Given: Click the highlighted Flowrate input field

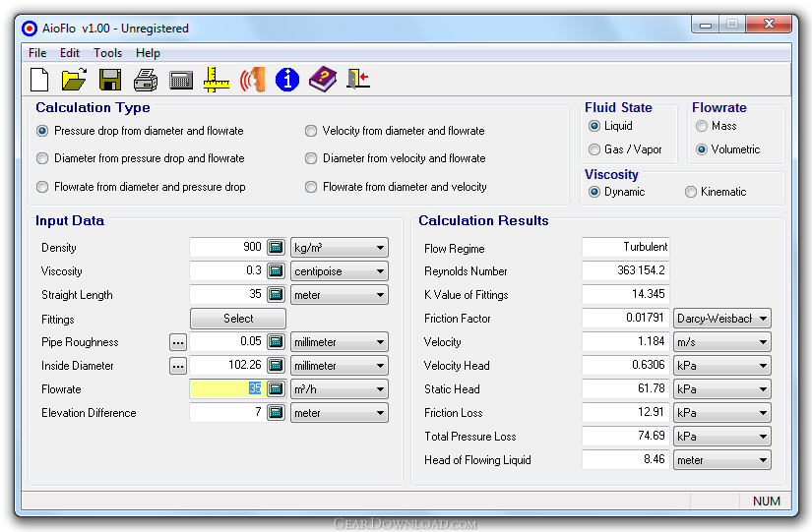Looking at the screenshot, I should [x=227, y=388].
